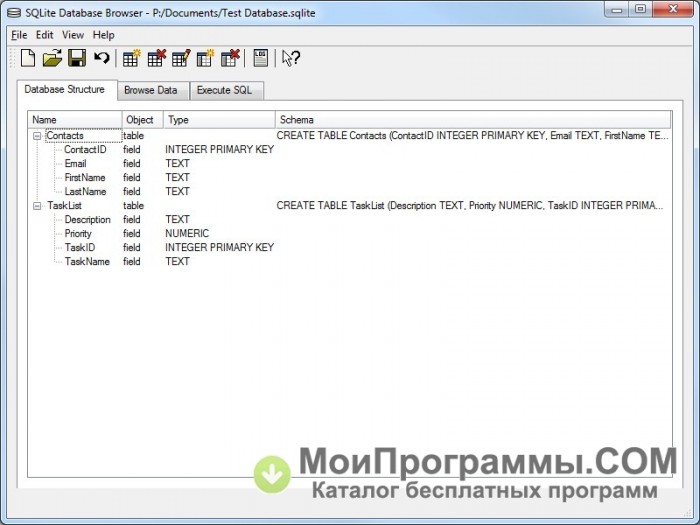Revert changes with the undo arrow icon

tap(101, 58)
